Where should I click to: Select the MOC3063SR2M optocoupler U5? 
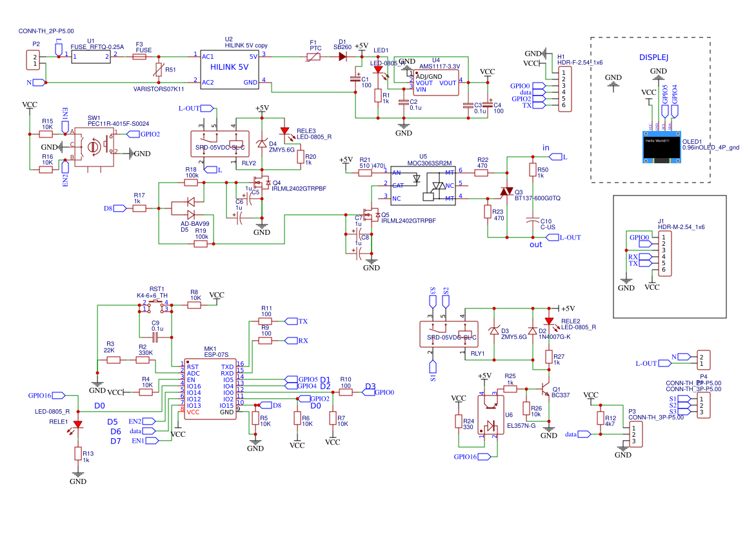coord(423,186)
